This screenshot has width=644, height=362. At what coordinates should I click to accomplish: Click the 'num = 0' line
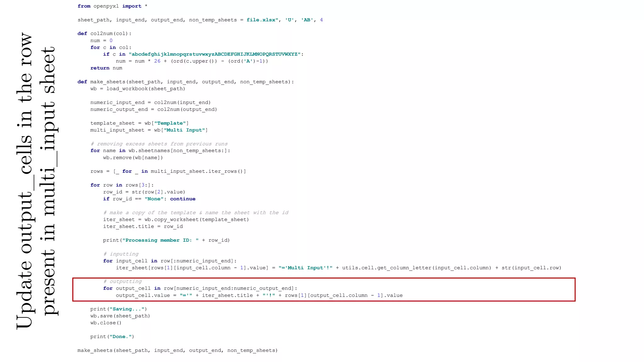click(x=101, y=41)
